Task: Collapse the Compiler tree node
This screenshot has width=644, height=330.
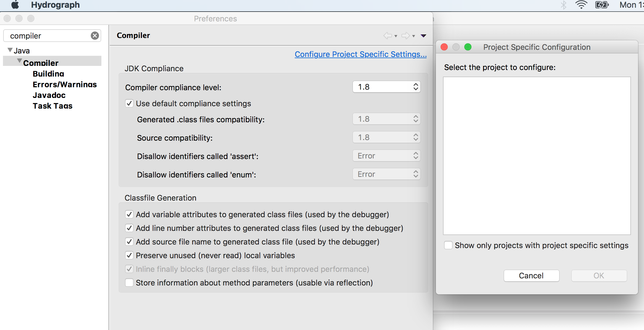Action: [x=20, y=61]
